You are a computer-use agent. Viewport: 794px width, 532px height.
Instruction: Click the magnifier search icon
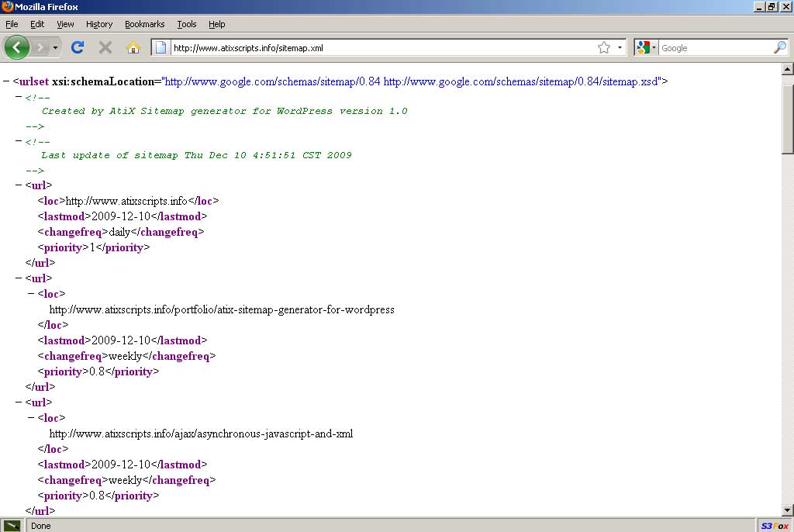780,47
